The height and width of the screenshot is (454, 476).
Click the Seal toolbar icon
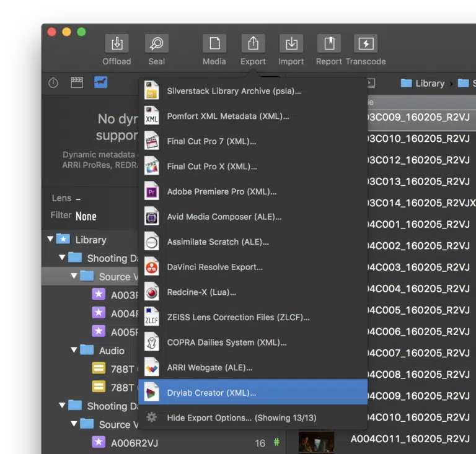(157, 44)
